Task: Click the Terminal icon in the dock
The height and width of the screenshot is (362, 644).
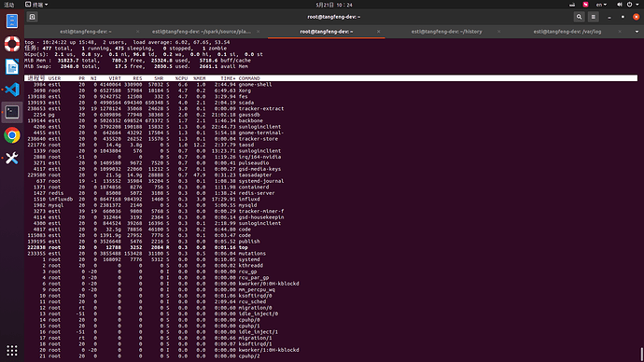Action: tap(12, 112)
